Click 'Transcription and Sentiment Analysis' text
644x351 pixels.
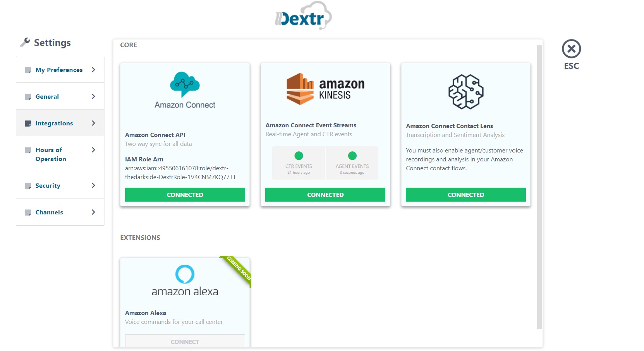tap(455, 135)
